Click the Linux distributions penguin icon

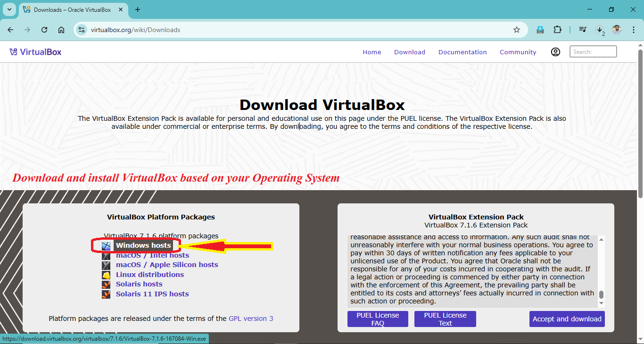pos(107,275)
